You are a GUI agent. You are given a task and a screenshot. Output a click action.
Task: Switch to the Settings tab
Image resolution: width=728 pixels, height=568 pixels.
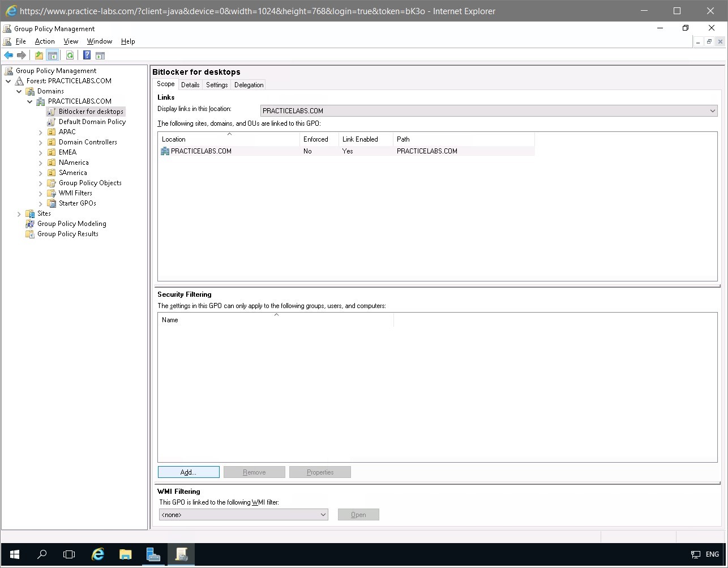[216, 84]
